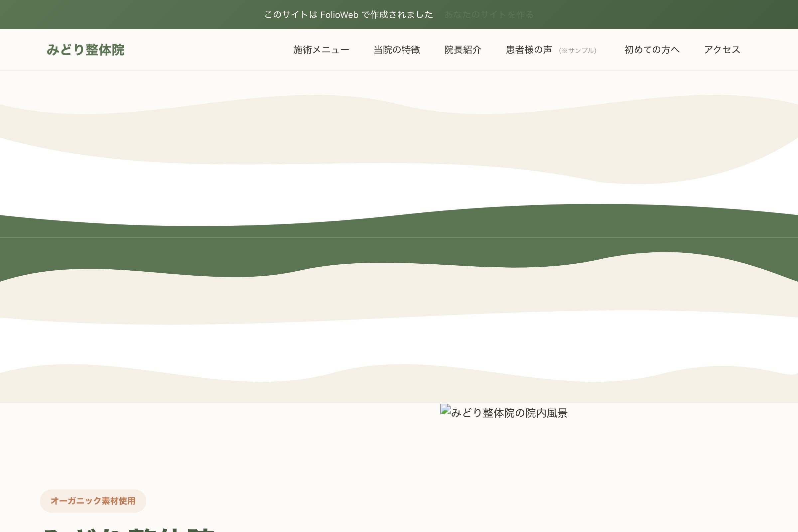Screen dimensions: 798x532
Task: Click FolioWeb で作成されました banner text
Action: pos(348,15)
